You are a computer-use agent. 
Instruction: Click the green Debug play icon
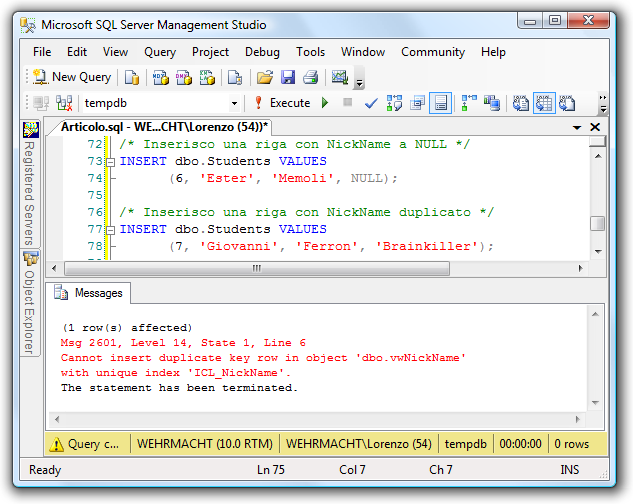325,103
